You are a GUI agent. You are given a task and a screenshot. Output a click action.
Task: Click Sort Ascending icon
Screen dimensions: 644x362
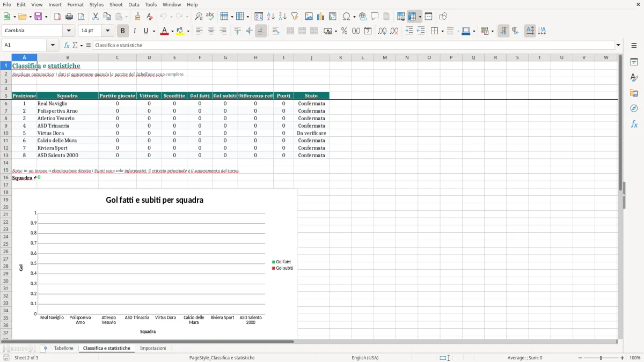point(270,17)
